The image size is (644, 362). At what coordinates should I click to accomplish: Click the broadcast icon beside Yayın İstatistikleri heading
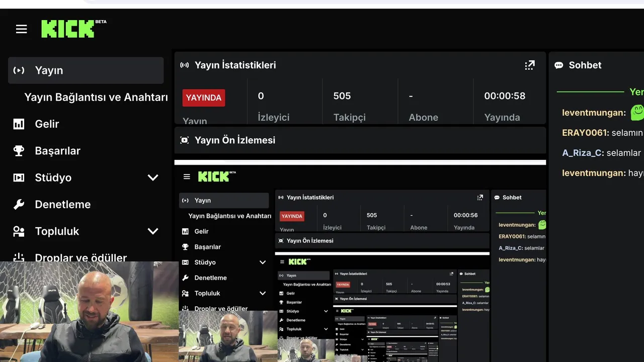[185, 65]
